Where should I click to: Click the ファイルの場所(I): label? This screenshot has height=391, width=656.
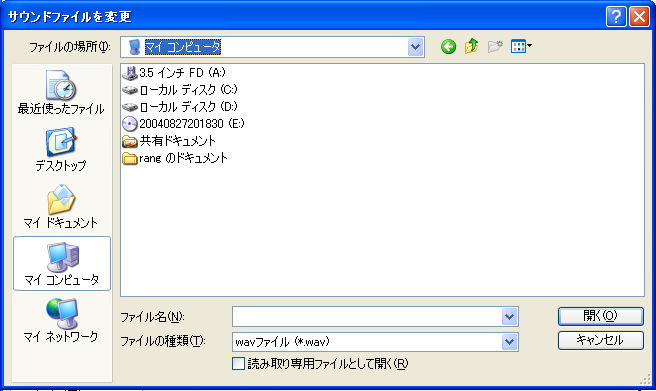(x=70, y=47)
